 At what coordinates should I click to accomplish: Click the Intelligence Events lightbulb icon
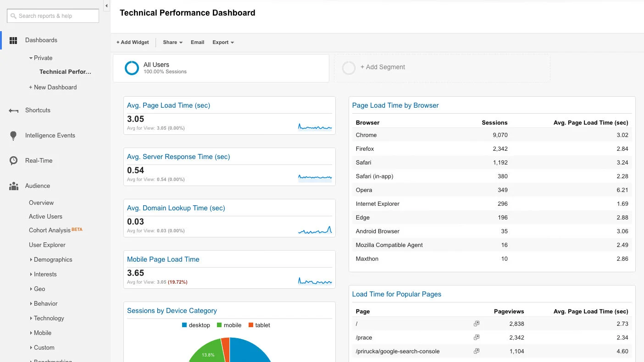pos(13,135)
